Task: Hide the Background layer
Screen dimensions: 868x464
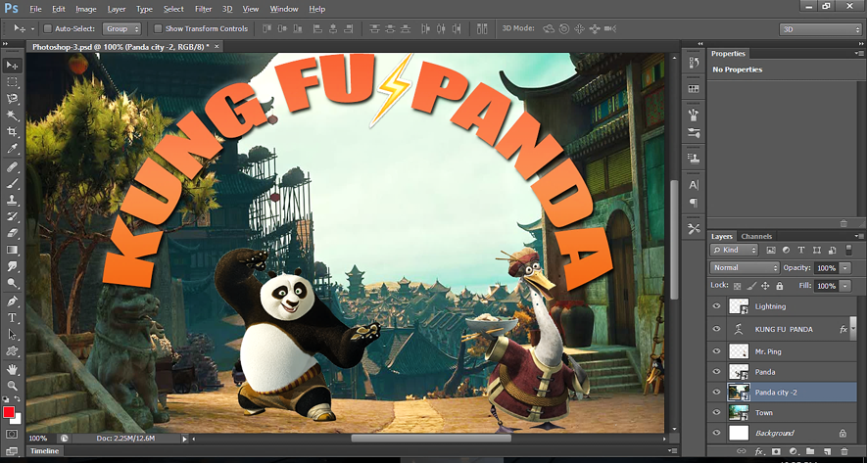Action: [717, 433]
